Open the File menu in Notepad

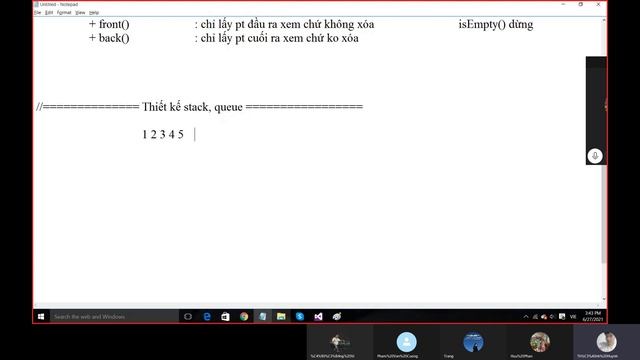click(x=38, y=13)
